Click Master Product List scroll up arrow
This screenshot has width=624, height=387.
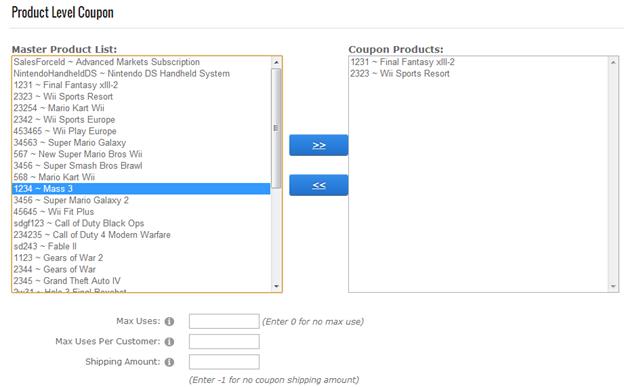click(276, 63)
